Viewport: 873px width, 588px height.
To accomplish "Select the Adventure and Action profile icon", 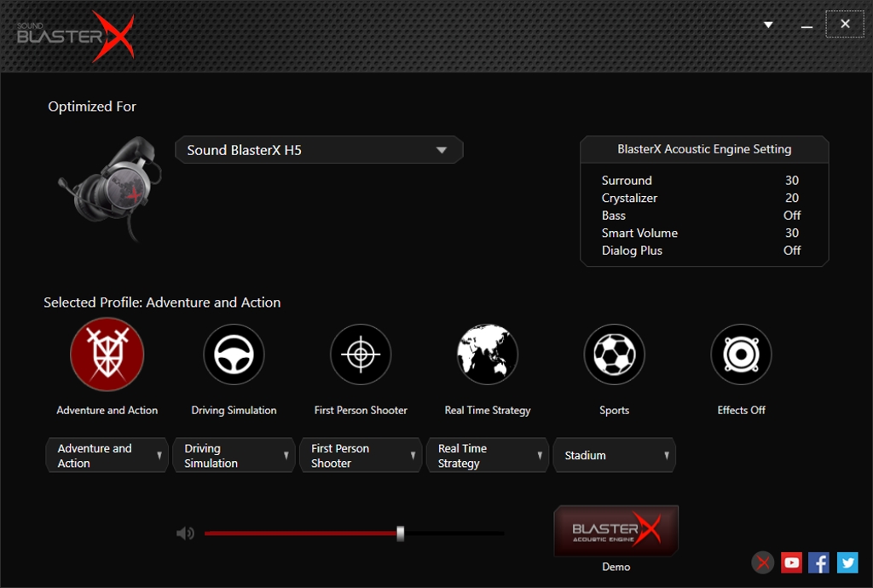I will (x=107, y=355).
